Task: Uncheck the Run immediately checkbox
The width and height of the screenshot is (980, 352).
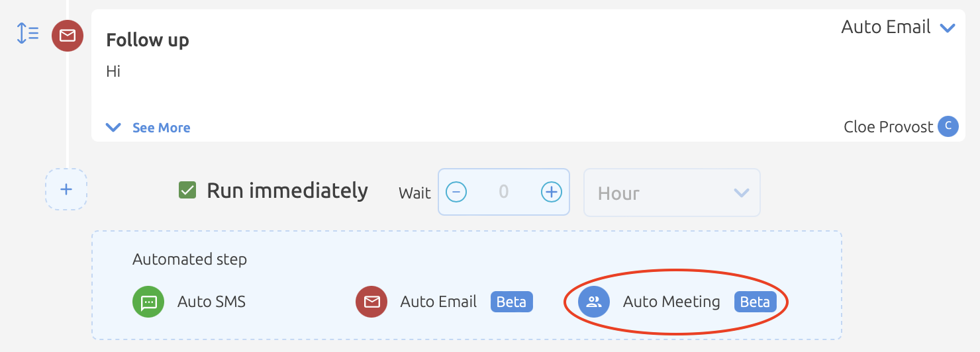Action: [x=187, y=191]
